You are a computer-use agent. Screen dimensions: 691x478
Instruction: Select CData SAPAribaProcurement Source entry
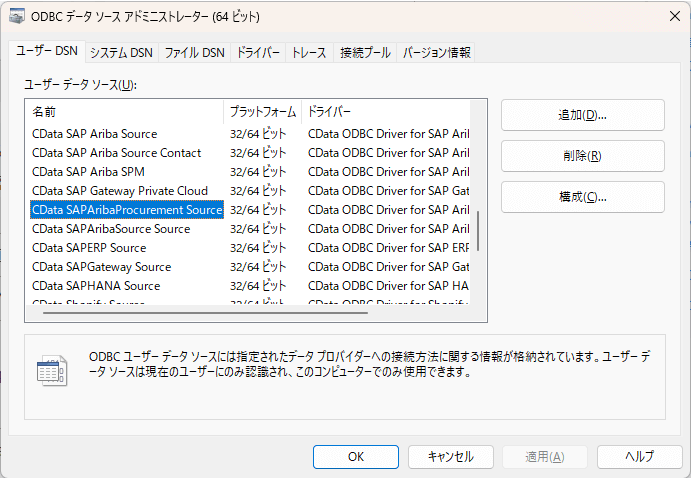click(x=127, y=210)
